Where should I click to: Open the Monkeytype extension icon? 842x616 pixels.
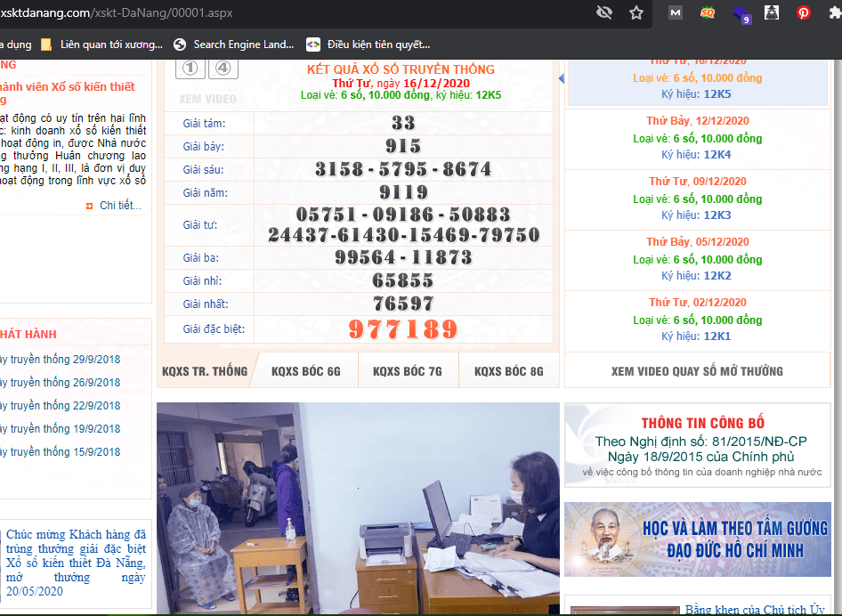point(675,13)
